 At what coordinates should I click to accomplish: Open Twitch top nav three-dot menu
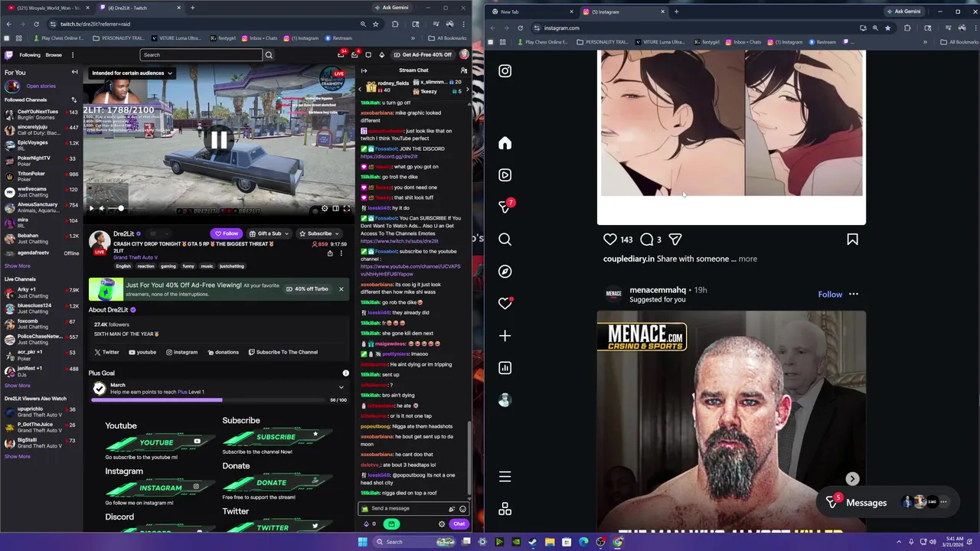(73, 55)
